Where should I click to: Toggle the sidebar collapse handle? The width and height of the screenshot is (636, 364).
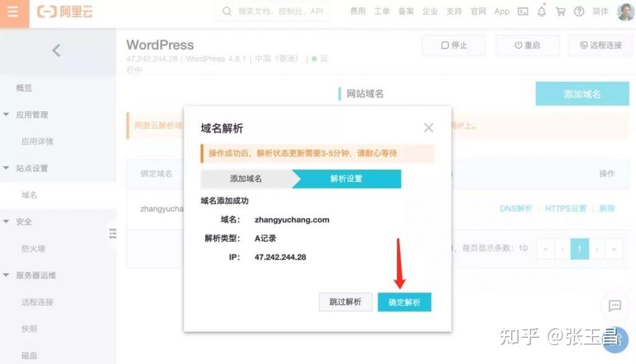click(x=113, y=234)
